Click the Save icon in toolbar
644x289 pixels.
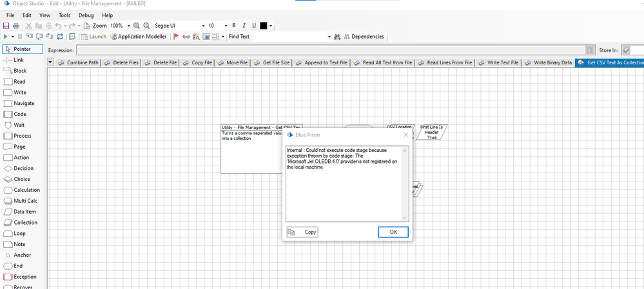(6, 26)
